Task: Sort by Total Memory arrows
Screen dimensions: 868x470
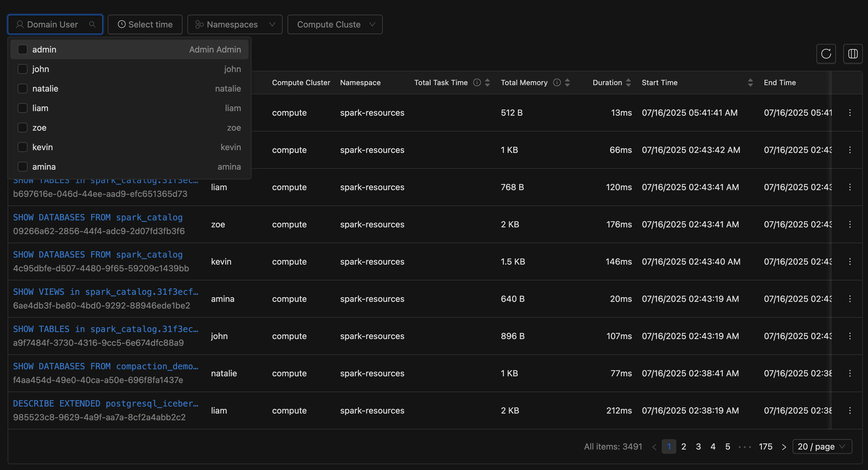Action: 567,82
